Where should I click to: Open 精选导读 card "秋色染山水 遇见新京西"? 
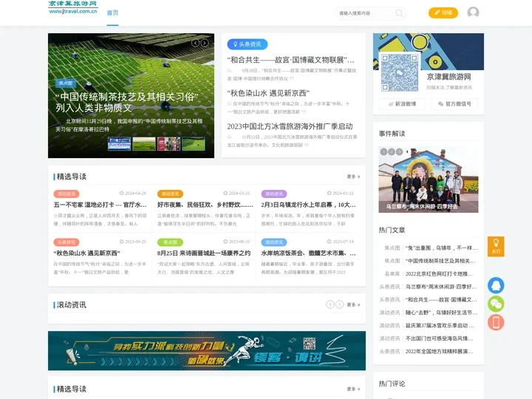pyautogui.click(x=87, y=253)
